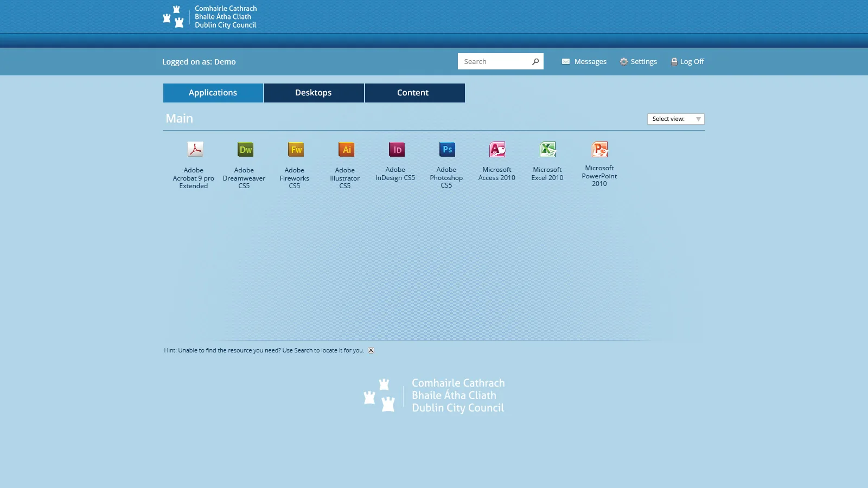Open the Microsoft Access 2010 icon
The height and width of the screenshot is (488, 868).
coord(497,149)
